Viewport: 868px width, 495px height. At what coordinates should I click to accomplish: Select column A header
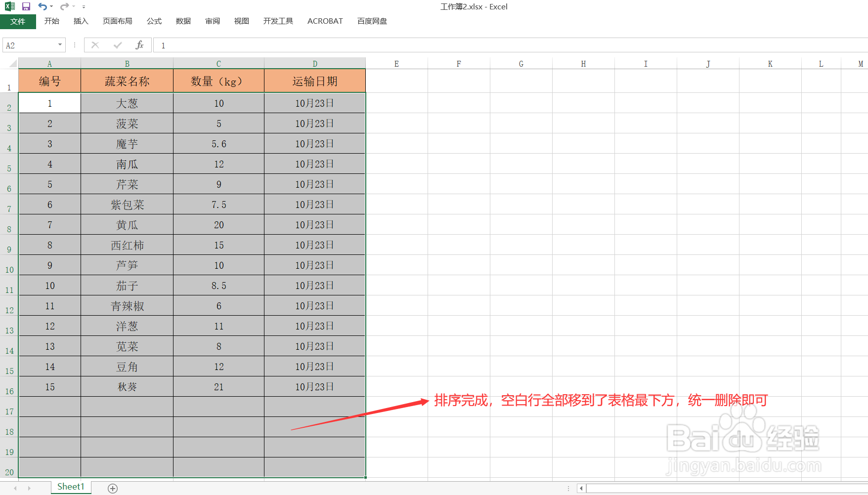(49, 64)
